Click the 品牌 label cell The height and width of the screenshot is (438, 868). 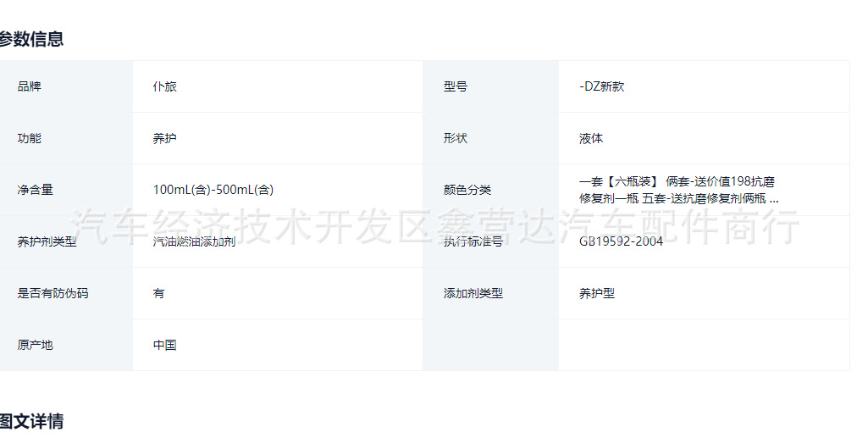(x=66, y=86)
